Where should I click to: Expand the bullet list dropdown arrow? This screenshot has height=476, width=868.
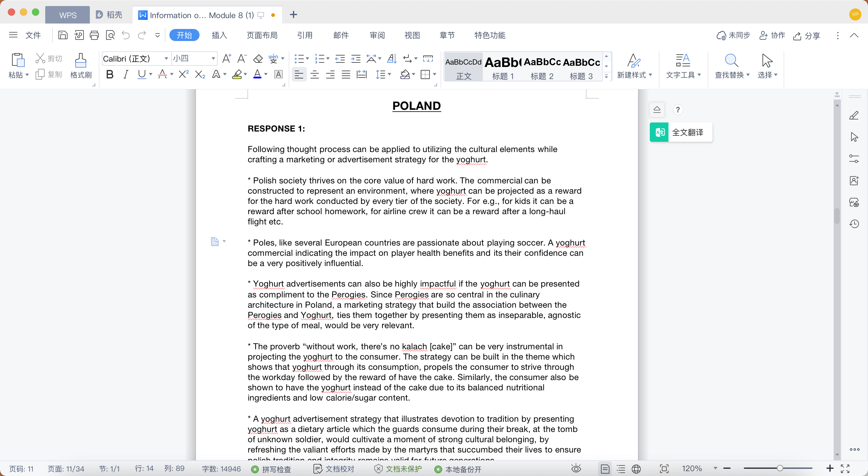click(307, 59)
